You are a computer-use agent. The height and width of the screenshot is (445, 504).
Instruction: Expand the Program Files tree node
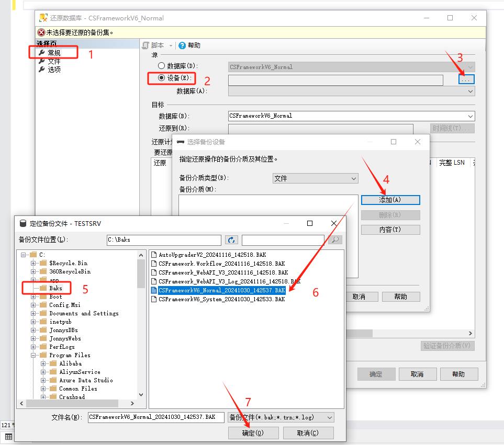point(33,355)
